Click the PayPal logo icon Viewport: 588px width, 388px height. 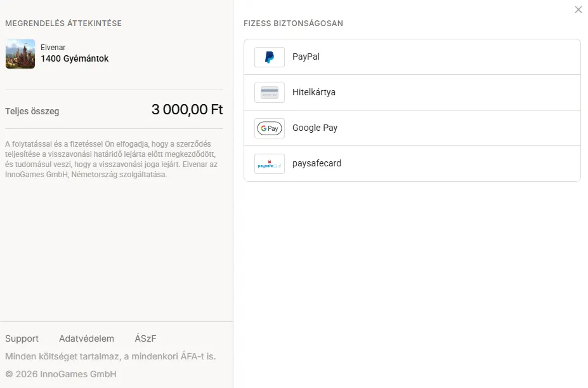269,57
